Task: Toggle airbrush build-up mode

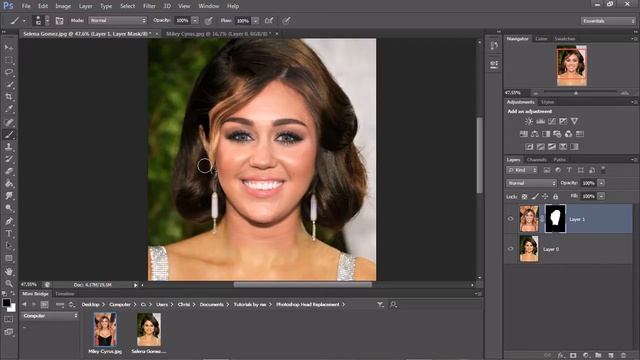Action: [x=269, y=20]
